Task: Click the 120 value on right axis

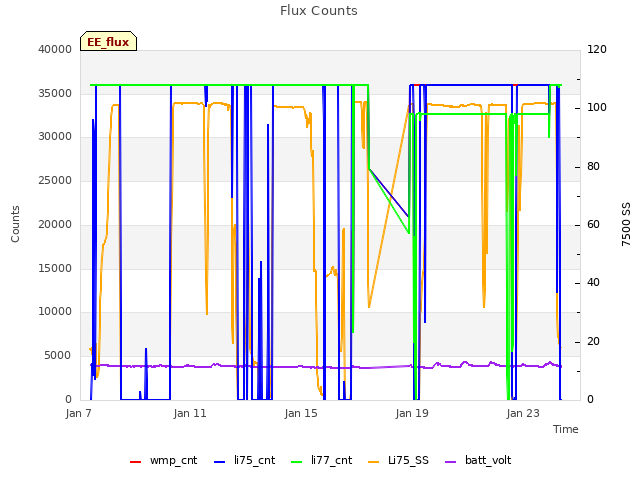Action: tap(597, 49)
